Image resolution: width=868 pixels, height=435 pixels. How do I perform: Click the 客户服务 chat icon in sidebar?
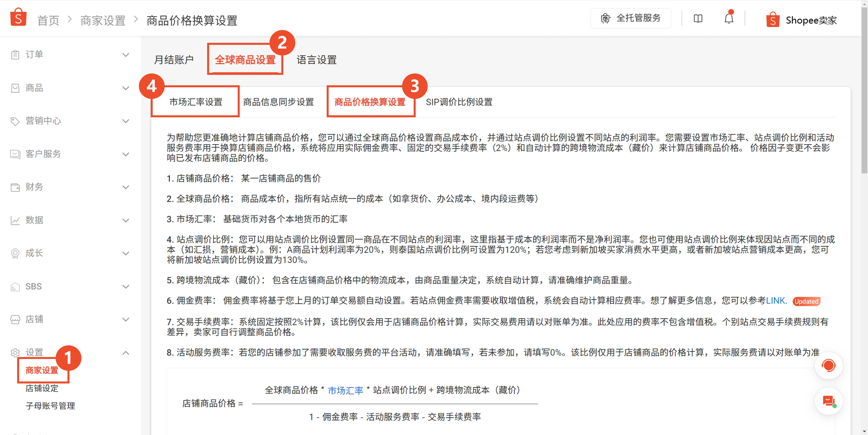[15, 154]
